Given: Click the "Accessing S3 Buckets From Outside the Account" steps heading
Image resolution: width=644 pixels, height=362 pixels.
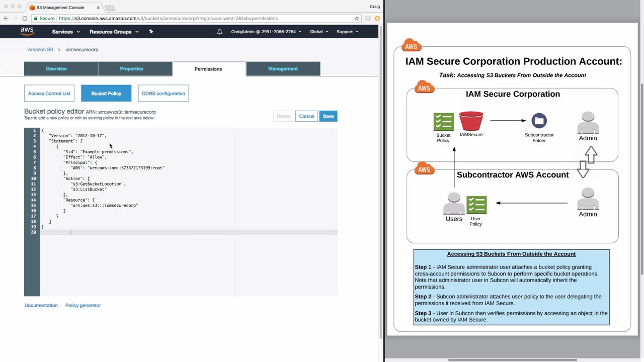Looking at the screenshot, I should (x=511, y=254).
